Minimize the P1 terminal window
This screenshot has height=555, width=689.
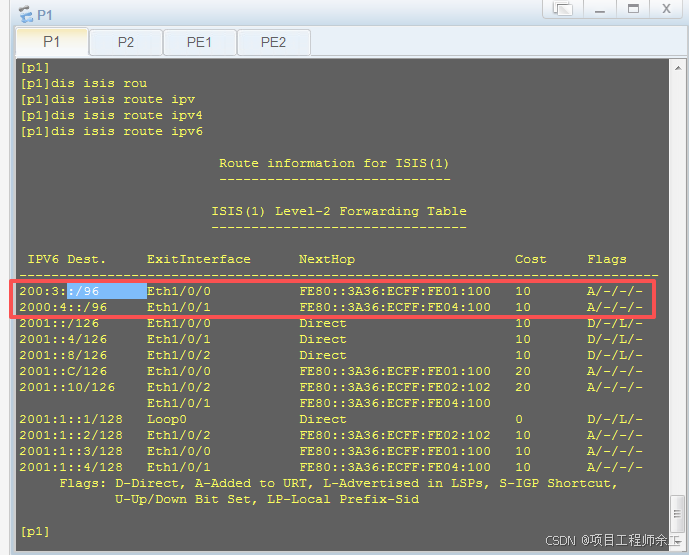coord(600,9)
